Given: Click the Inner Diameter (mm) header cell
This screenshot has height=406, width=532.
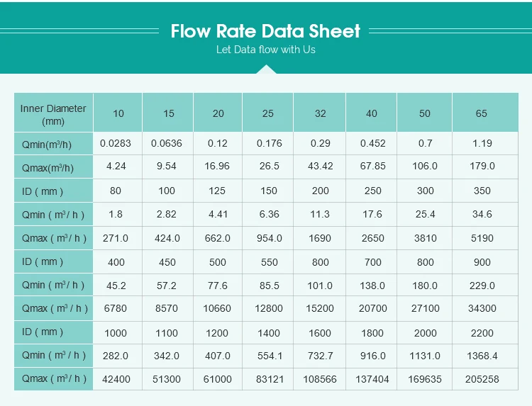Looking at the screenshot, I should (54, 113).
